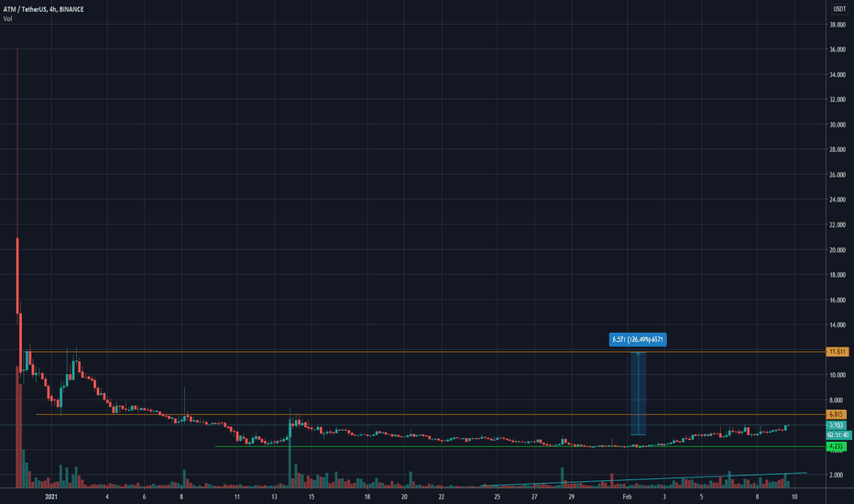Click the 38.000 price axis label
The image size is (854, 504).
838,25
